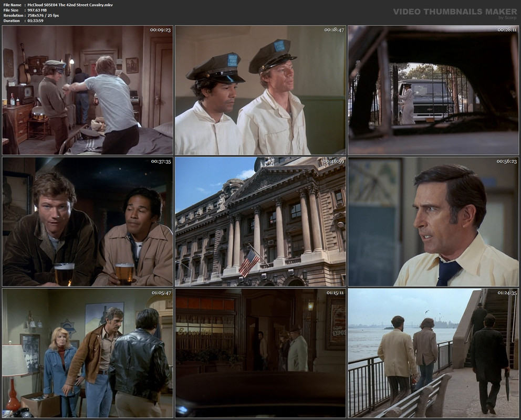Screen dimensions: 521x420
Task: Click the file name 'McCloud S05E04 The 42nd Street Cavalry.mkv'
Action: point(70,5)
